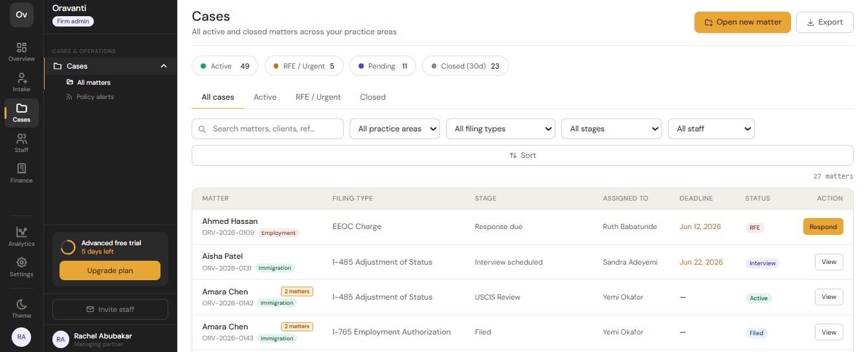Screen dimensions: 868x352
Task: Click the FILING TYPE column header
Action: (x=353, y=199)
